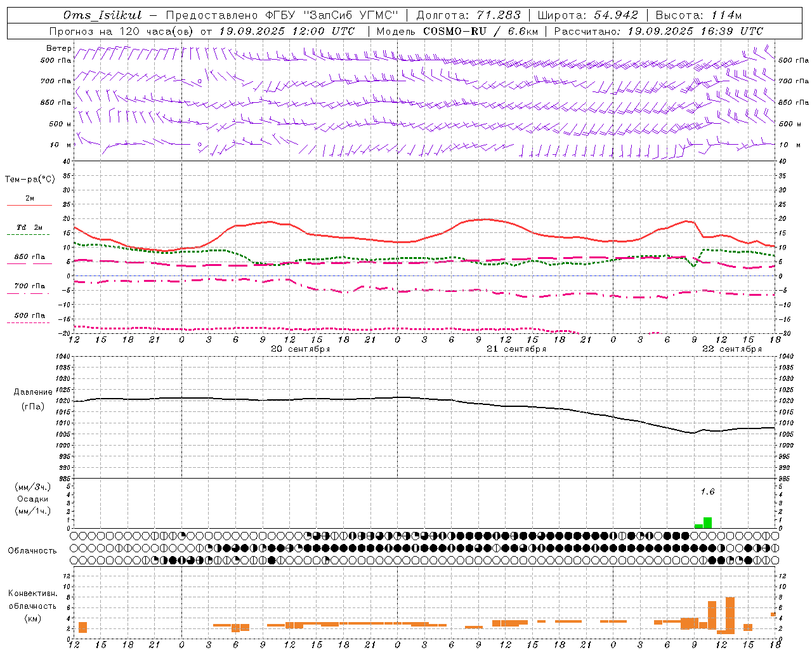The height and width of the screenshot is (650, 812).
Task: Click the Осадки precipitation label
Action: click(x=33, y=499)
